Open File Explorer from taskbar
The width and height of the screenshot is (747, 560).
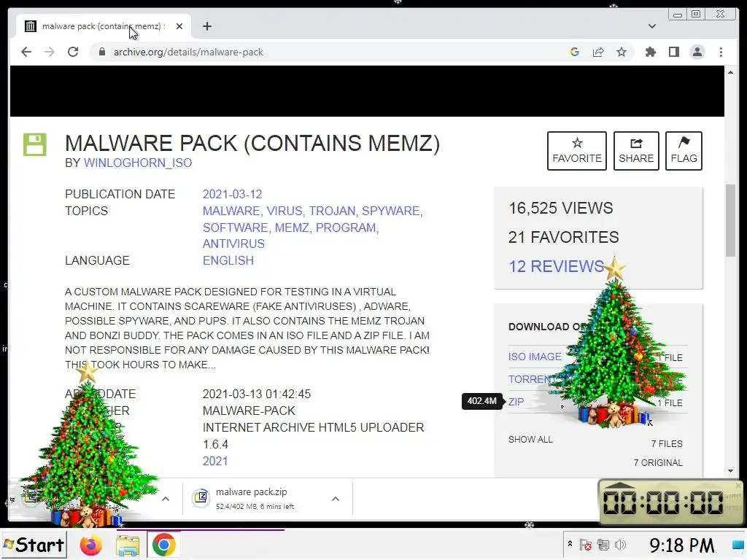[x=128, y=545]
